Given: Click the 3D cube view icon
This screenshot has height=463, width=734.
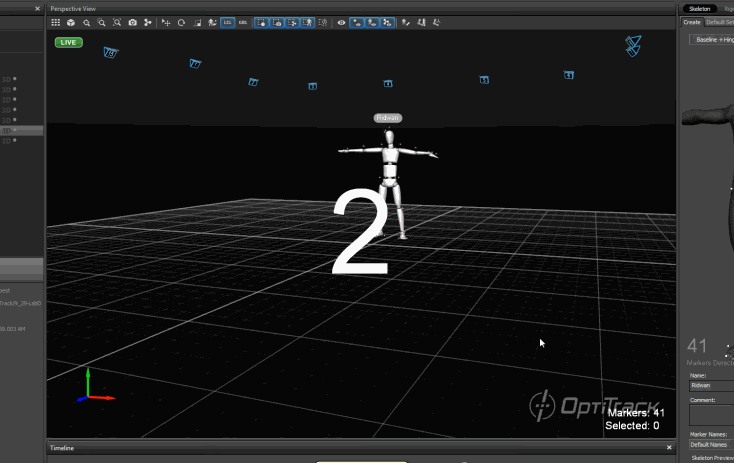Looking at the screenshot, I should (71, 22).
